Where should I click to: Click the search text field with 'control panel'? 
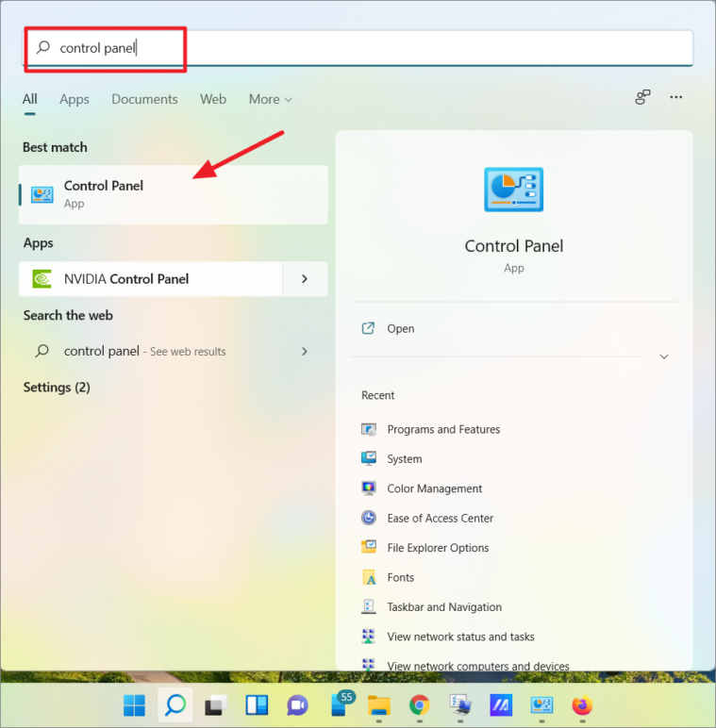358,48
